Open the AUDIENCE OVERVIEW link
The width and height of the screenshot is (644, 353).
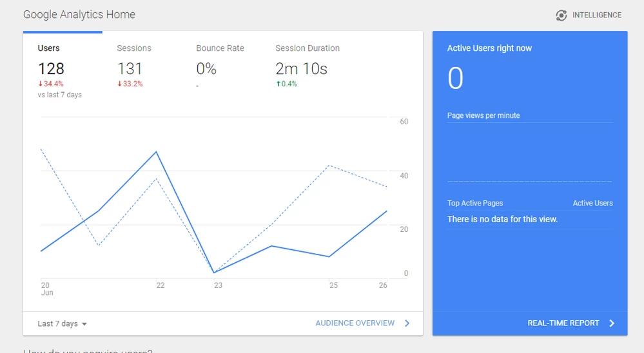tap(355, 323)
